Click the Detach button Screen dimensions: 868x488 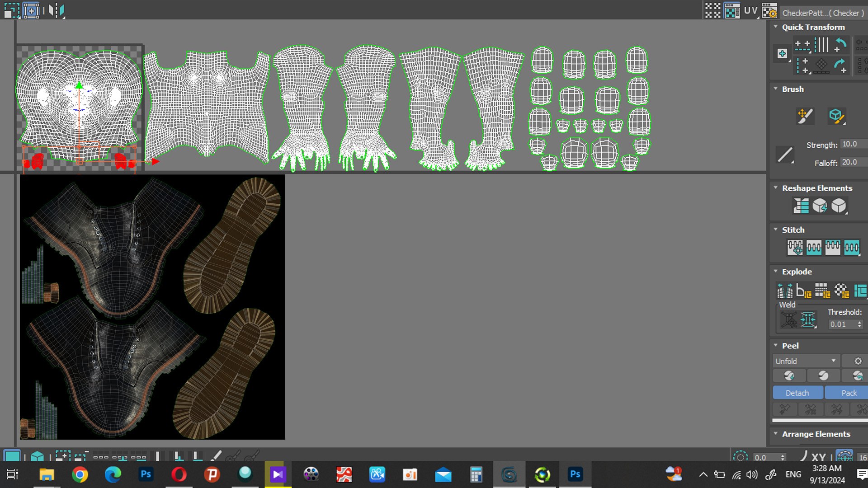click(797, 393)
